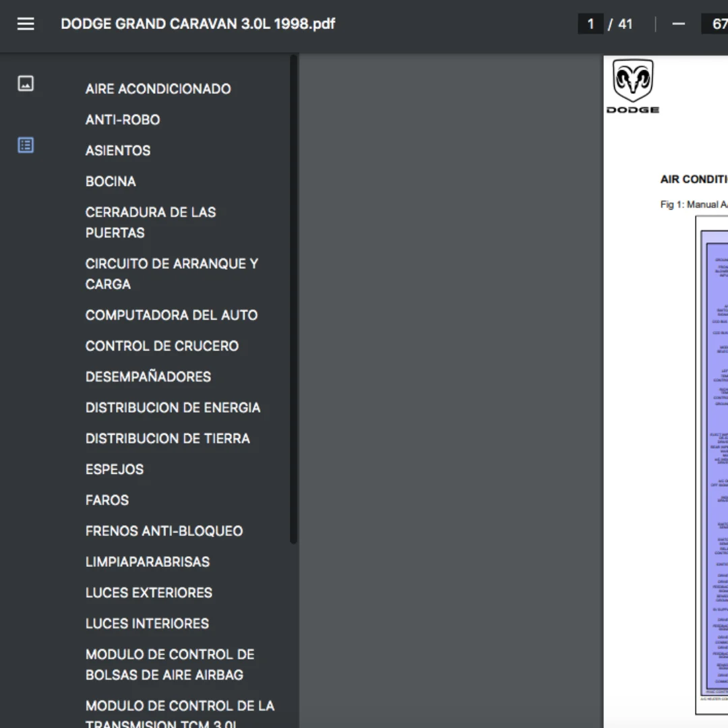Edit the current page number field
728x728 pixels.
click(x=590, y=24)
